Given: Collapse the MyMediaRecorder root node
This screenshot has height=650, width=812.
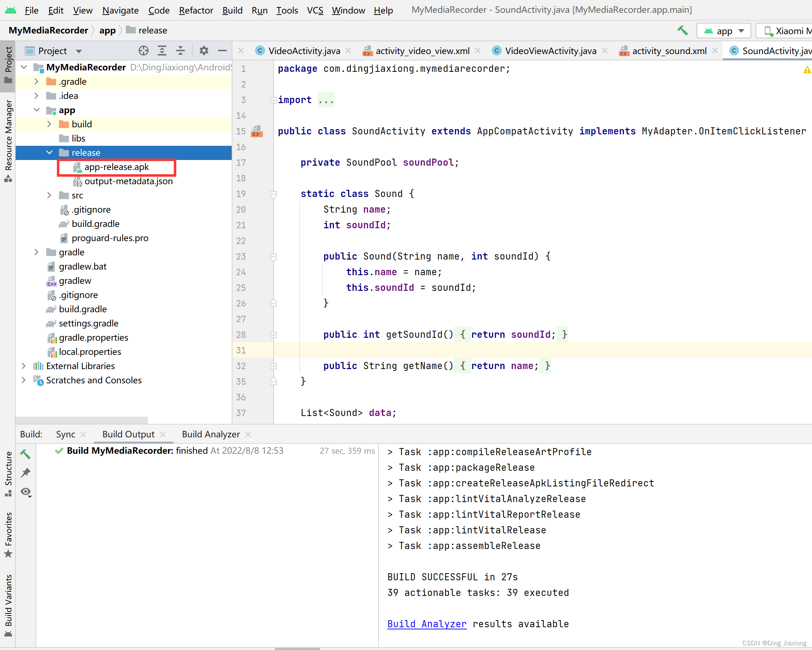Looking at the screenshot, I should pos(24,67).
